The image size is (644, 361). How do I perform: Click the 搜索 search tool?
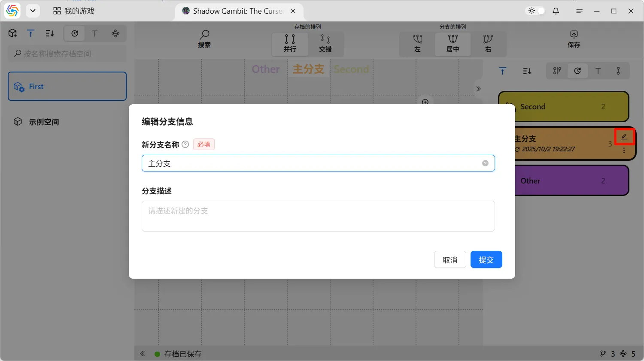[204, 39]
